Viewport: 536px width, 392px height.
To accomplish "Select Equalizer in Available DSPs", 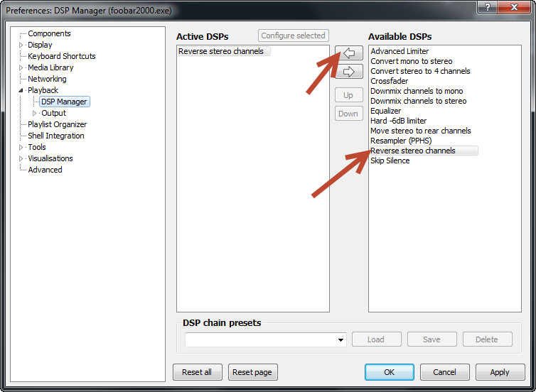I will [x=385, y=111].
